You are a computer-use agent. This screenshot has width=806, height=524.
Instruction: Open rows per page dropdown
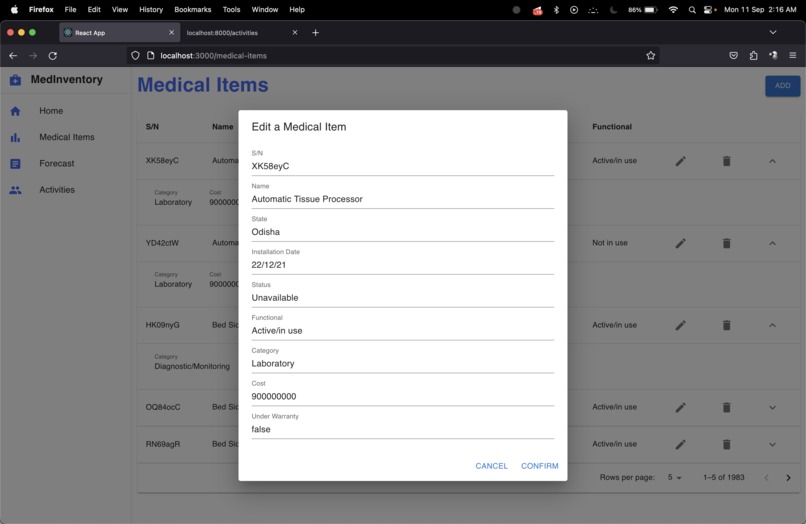[674, 477]
